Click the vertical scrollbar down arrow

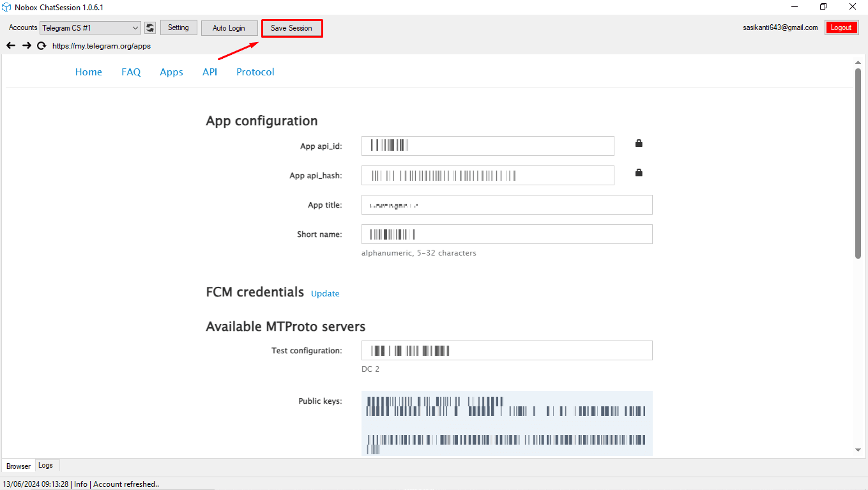point(858,450)
